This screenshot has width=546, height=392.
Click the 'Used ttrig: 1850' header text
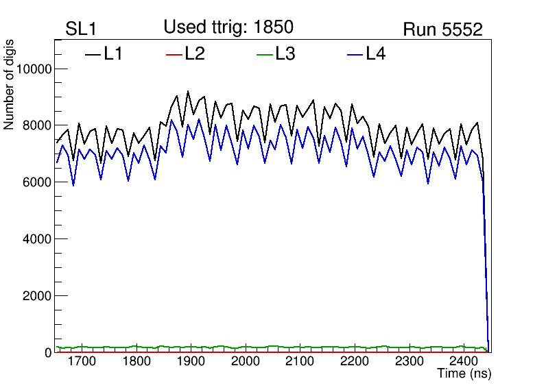click(228, 27)
